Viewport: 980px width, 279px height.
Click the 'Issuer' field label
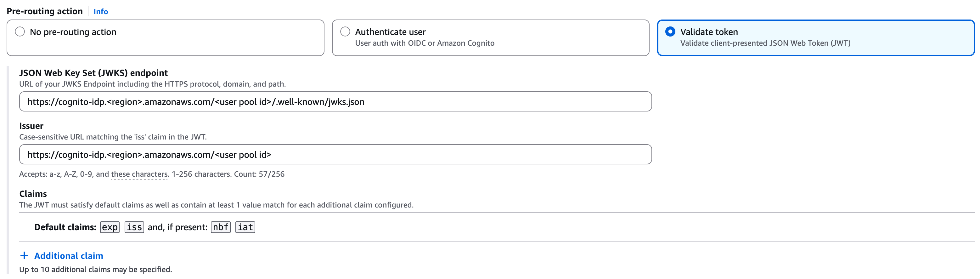tap(31, 126)
